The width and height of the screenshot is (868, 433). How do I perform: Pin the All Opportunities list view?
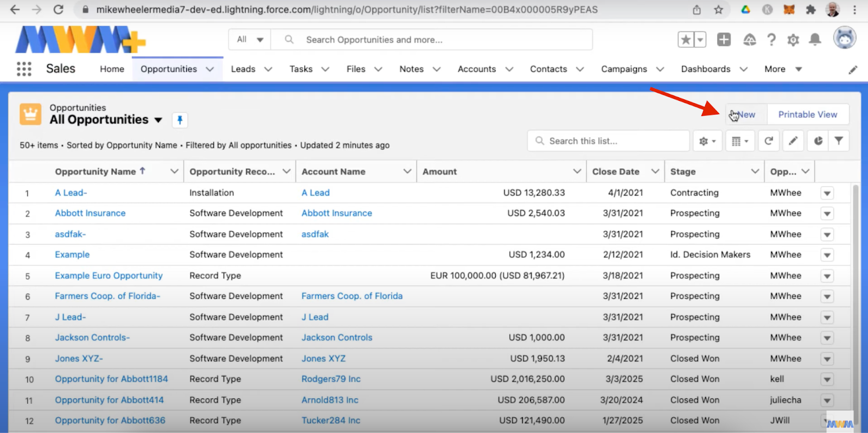[180, 120]
